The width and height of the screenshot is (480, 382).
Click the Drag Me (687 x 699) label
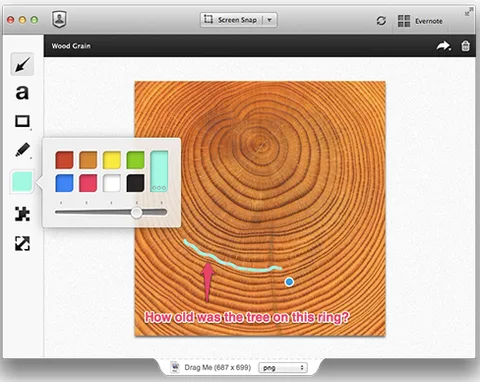[x=218, y=367]
